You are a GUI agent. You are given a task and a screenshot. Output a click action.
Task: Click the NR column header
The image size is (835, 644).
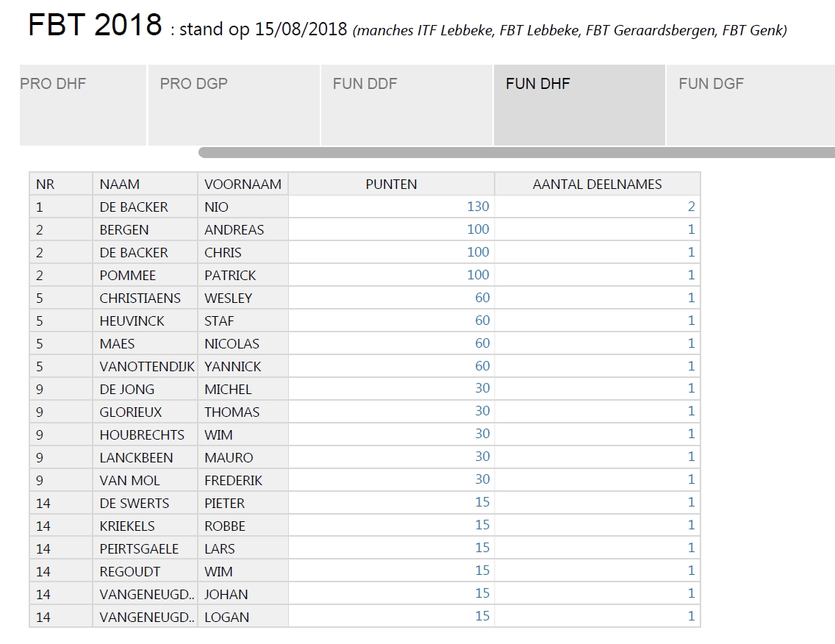point(61,184)
